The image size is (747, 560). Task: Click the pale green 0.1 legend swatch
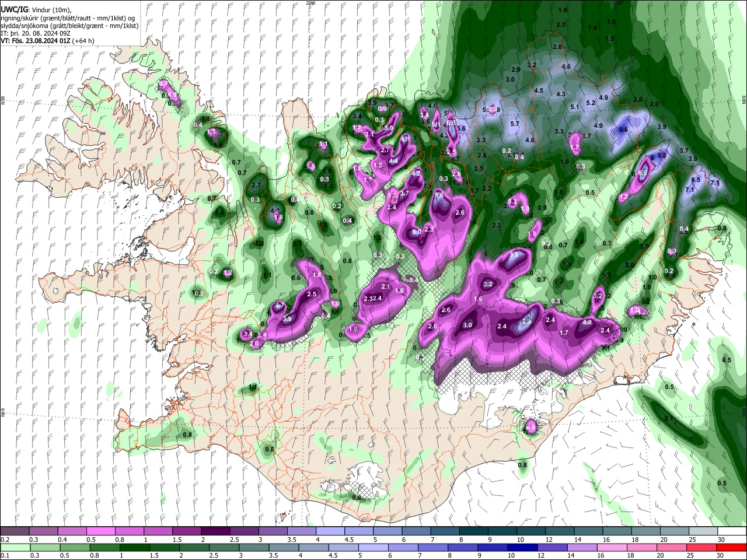point(15,547)
